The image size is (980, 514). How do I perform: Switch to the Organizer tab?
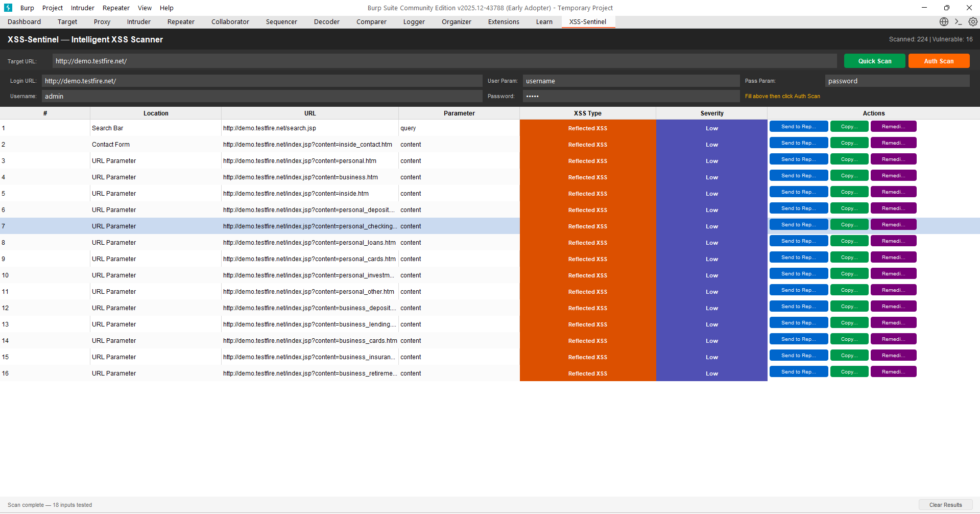pos(457,21)
